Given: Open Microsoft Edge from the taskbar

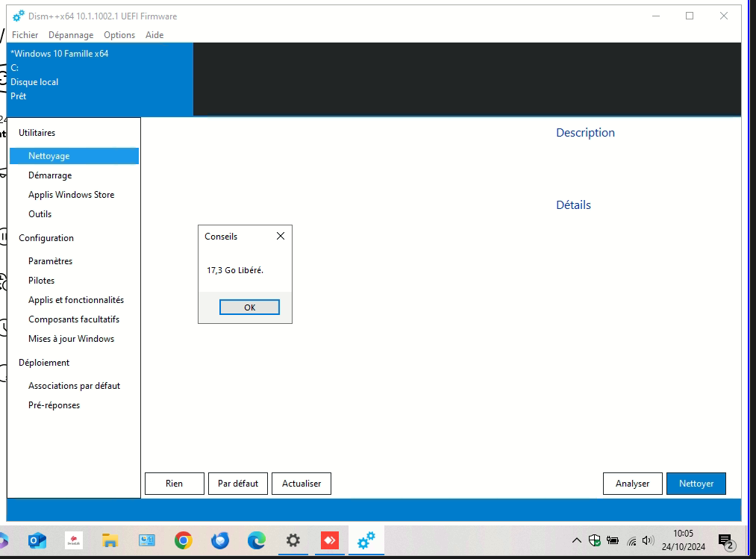Looking at the screenshot, I should click(x=256, y=541).
